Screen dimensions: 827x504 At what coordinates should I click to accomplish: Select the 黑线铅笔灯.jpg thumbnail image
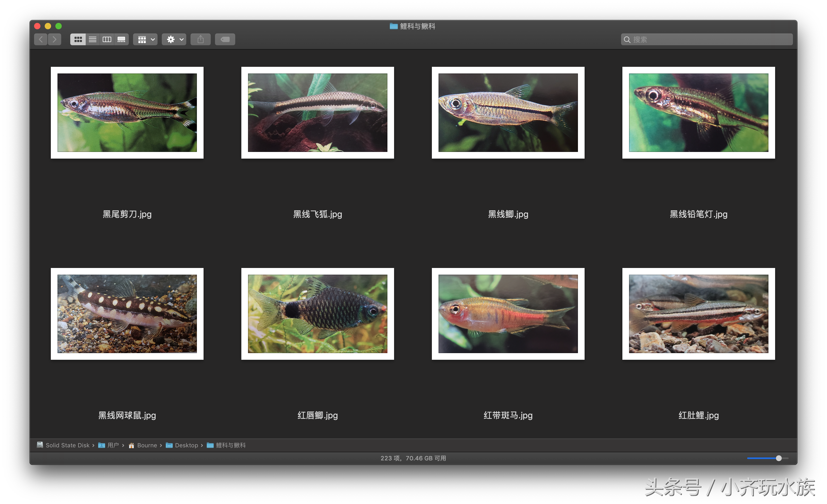point(699,113)
